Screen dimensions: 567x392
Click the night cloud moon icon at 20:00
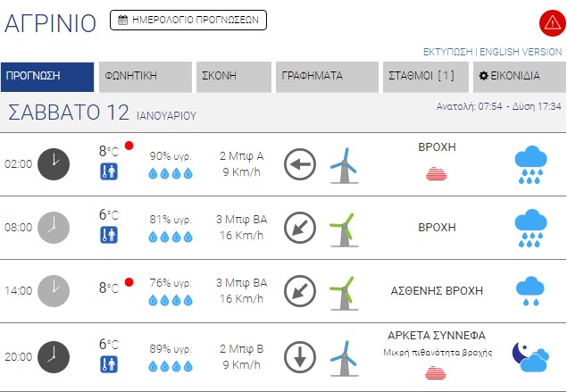pos(529,357)
